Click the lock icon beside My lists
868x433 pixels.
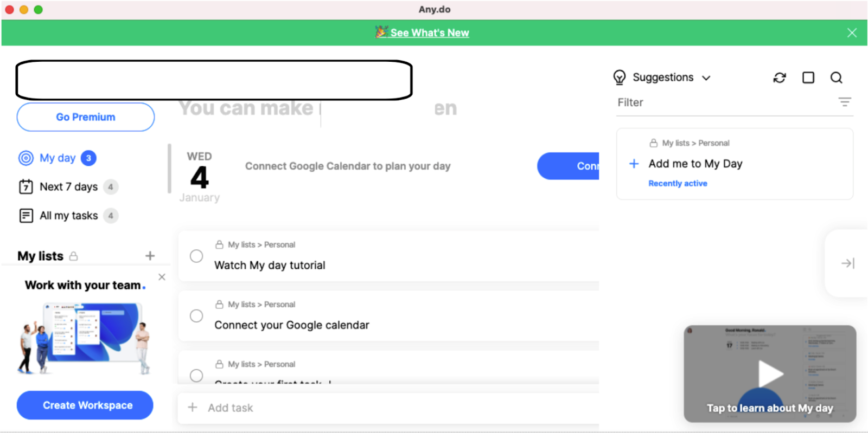point(74,256)
